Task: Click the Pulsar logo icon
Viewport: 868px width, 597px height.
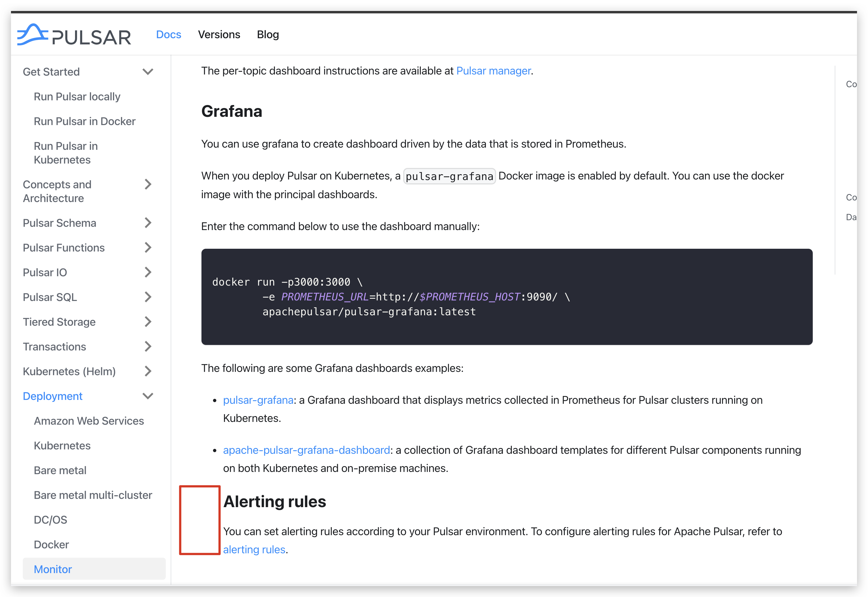Action: tap(33, 34)
